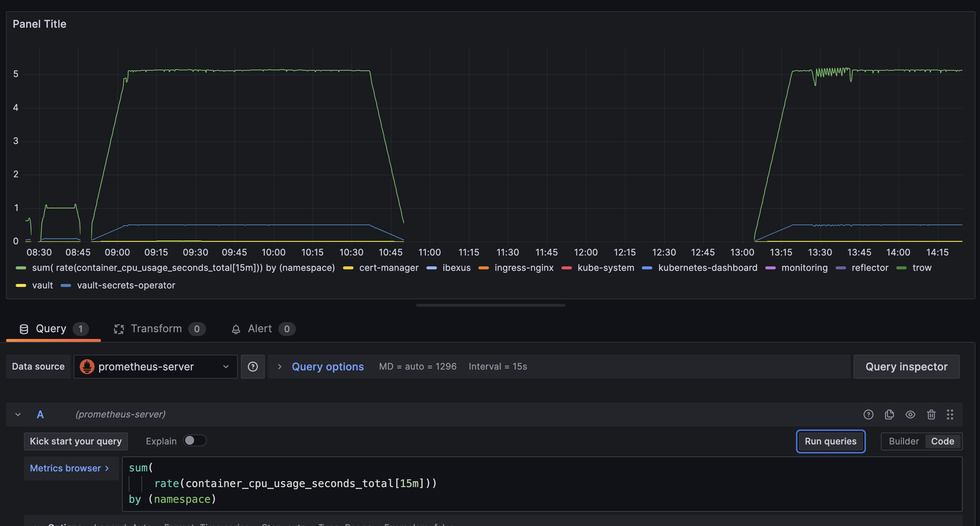Switch to the Transform tab

[159, 329]
